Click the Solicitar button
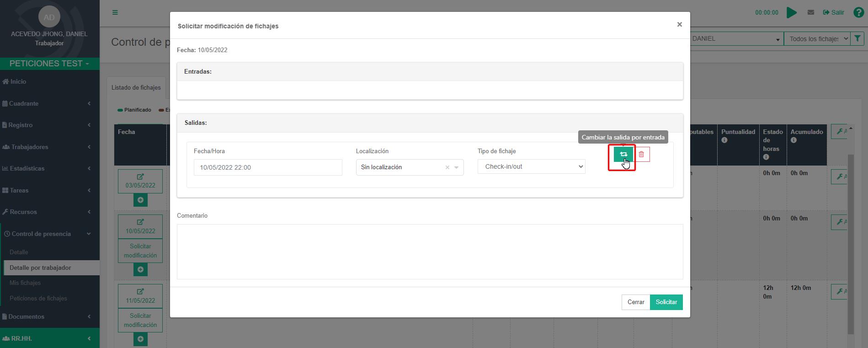The image size is (868, 348). 666,302
